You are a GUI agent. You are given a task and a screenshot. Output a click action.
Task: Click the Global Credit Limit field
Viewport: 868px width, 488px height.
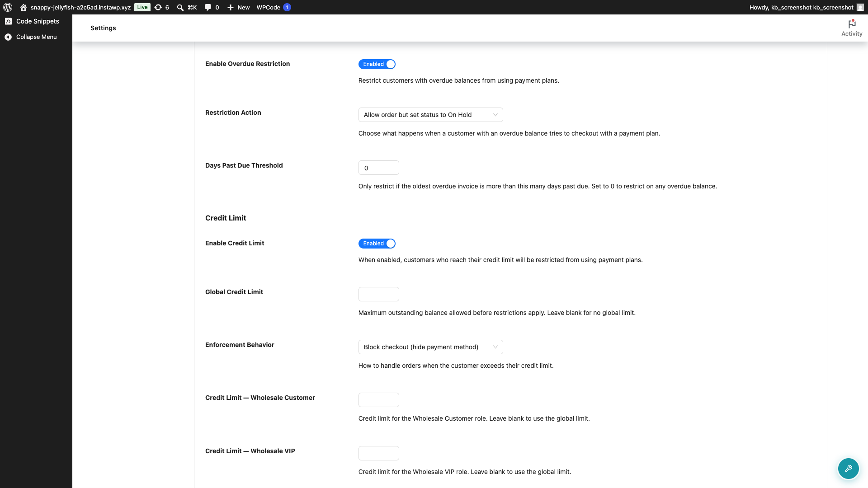click(x=378, y=294)
